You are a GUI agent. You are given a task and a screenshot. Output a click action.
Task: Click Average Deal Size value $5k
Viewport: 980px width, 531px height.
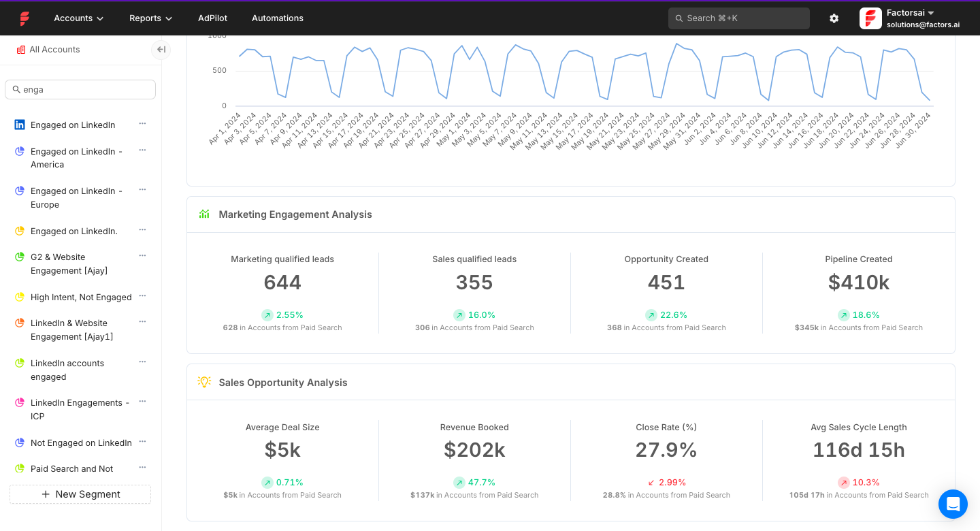coord(282,450)
